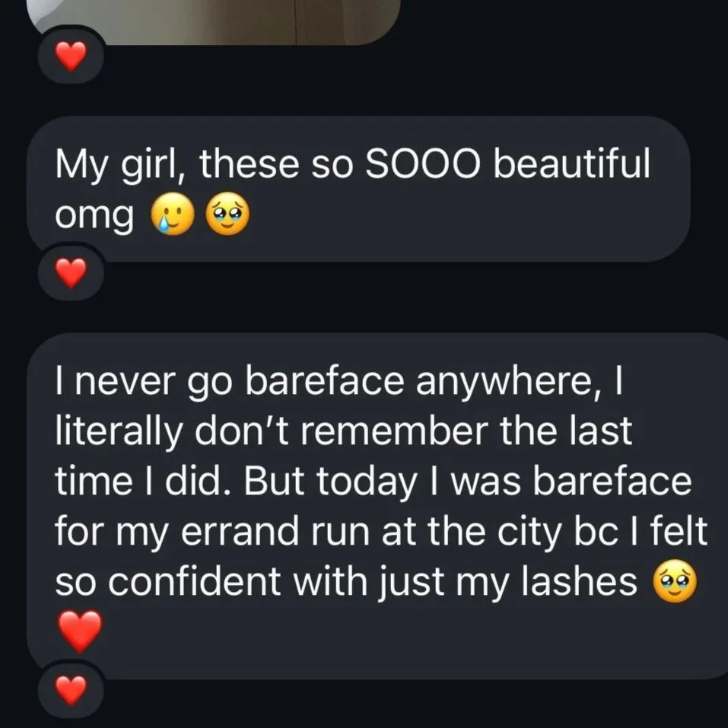The width and height of the screenshot is (728, 728).
Task: Tap the heart reaction under "My girl" message
Action: (x=71, y=273)
